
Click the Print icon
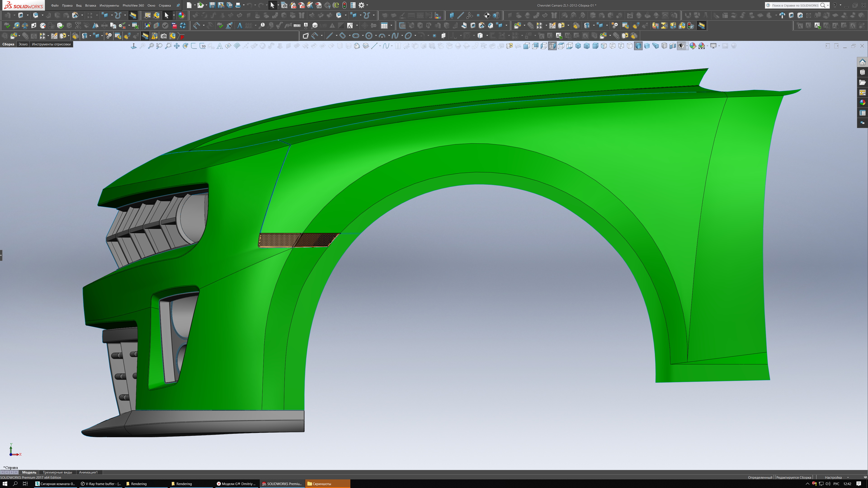[238, 5]
